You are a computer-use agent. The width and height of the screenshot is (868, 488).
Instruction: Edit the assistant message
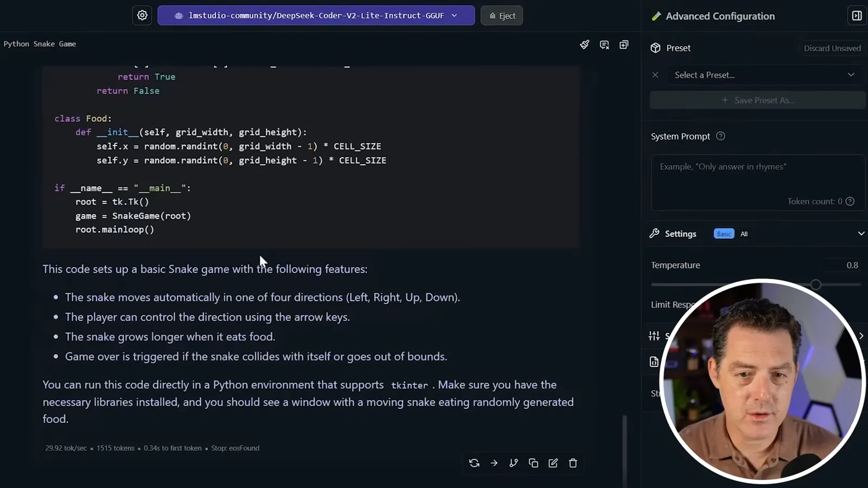553,463
